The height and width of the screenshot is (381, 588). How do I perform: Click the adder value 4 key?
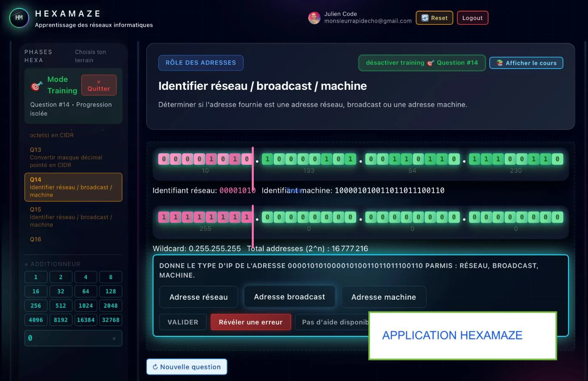(x=86, y=277)
